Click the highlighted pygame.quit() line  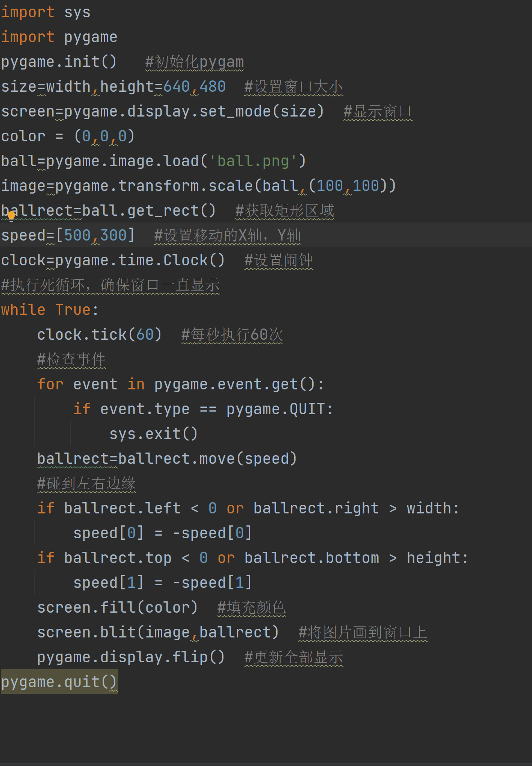pyautogui.click(x=59, y=682)
